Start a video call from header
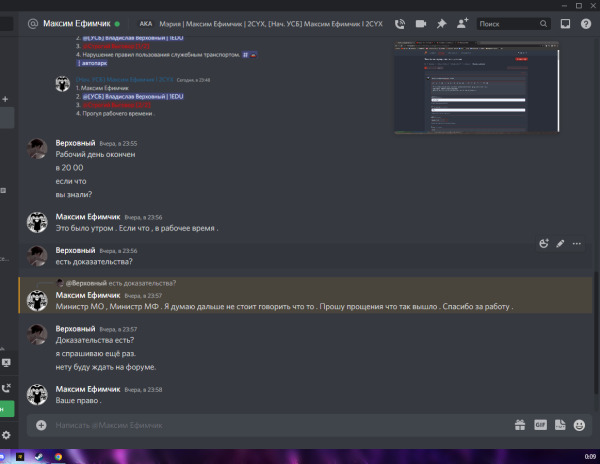The image size is (600, 464). (421, 24)
